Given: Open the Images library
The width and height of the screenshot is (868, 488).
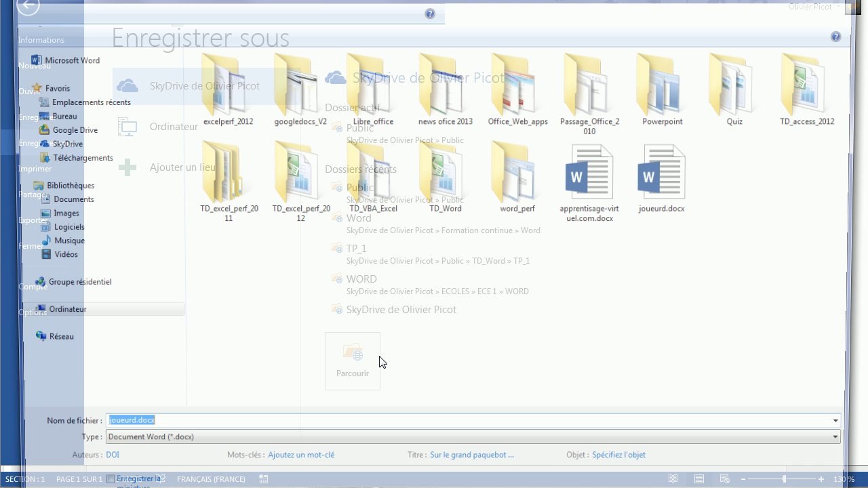Looking at the screenshot, I should (60, 213).
